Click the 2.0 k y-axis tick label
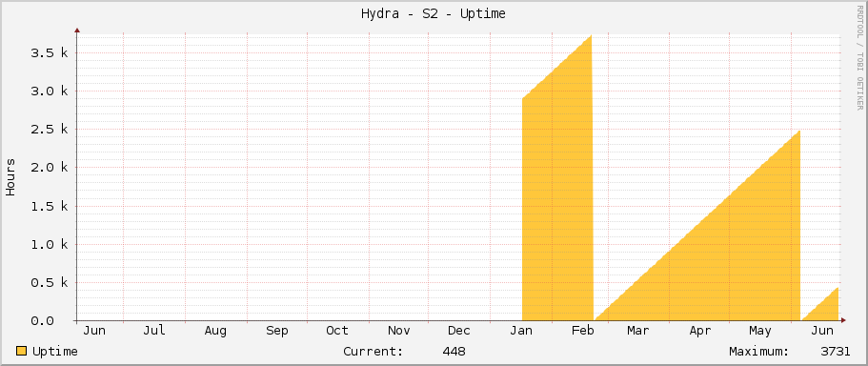 pyautogui.click(x=50, y=168)
